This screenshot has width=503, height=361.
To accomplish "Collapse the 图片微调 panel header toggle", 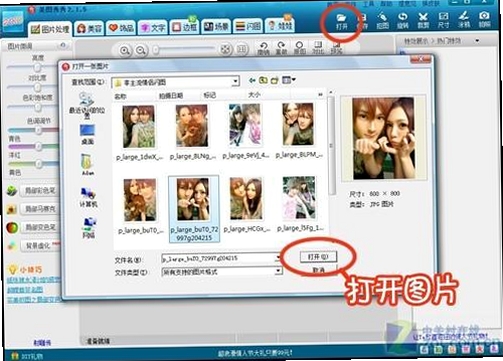I will (63, 45).
